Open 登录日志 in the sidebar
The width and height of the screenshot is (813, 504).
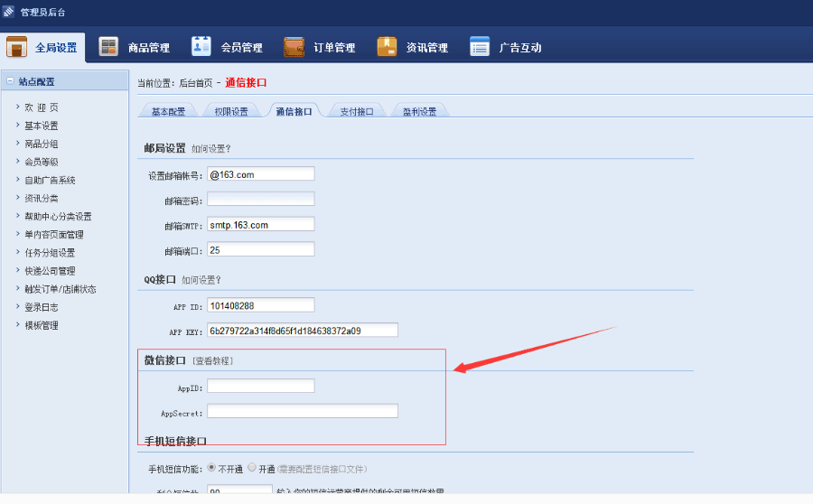(x=42, y=307)
